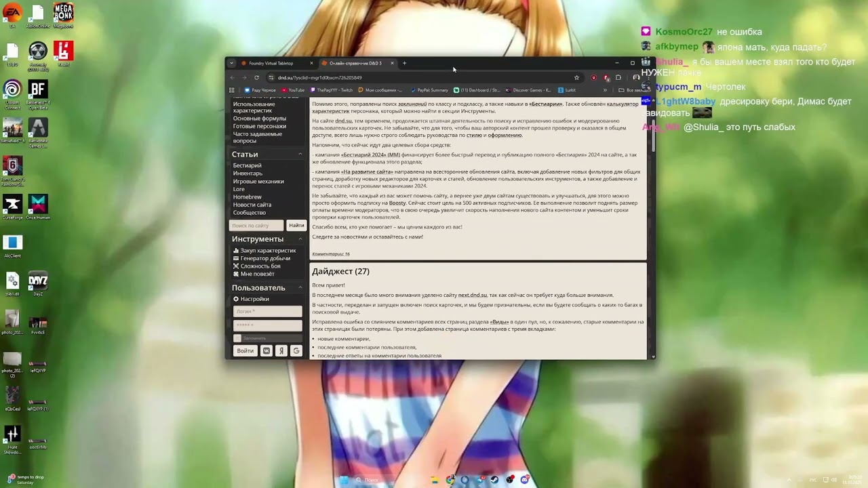The image size is (868, 488).
Task: Click the Логин input field
Action: [268, 311]
